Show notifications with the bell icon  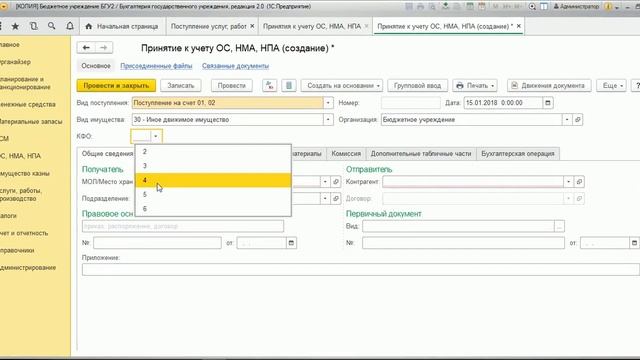[70, 26]
